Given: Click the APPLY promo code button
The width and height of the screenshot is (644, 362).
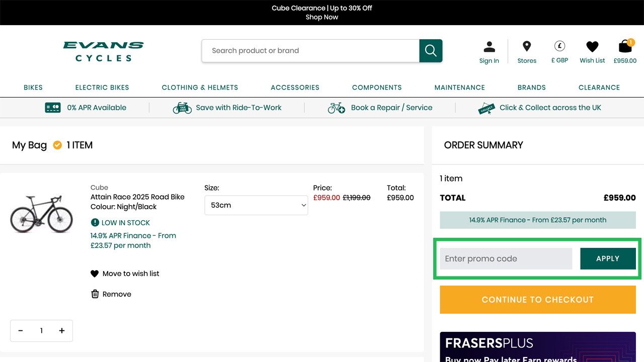Looking at the screenshot, I should pyautogui.click(x=608, y=258).
